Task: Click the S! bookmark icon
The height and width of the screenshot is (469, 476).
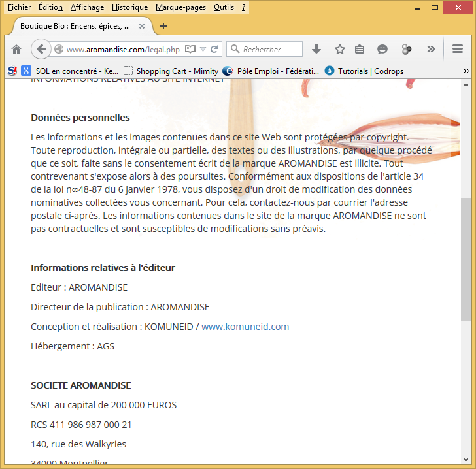Action: (x=12, y=71)
